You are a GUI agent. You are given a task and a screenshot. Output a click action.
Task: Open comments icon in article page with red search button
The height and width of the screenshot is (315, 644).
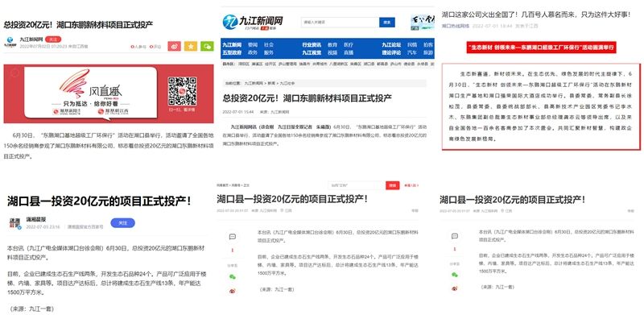[x=232, y=237]
